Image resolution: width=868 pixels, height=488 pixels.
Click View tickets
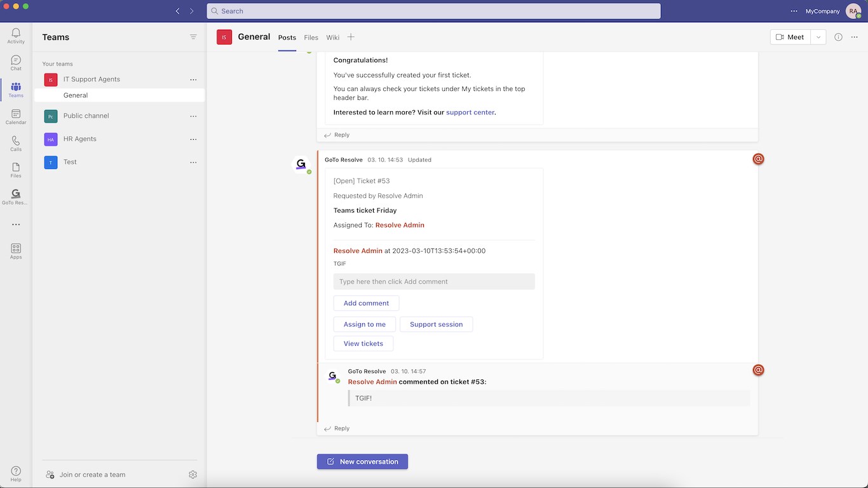coord(363,344)
